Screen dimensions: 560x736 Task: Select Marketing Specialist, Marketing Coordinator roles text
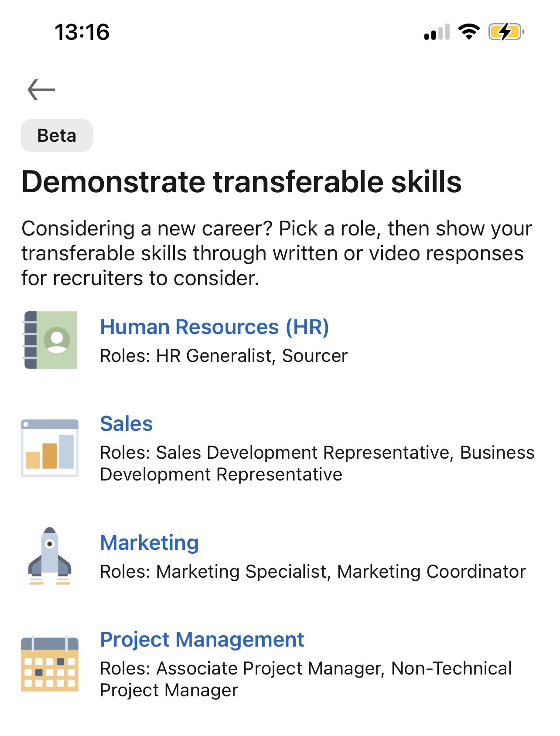(313, 572)
